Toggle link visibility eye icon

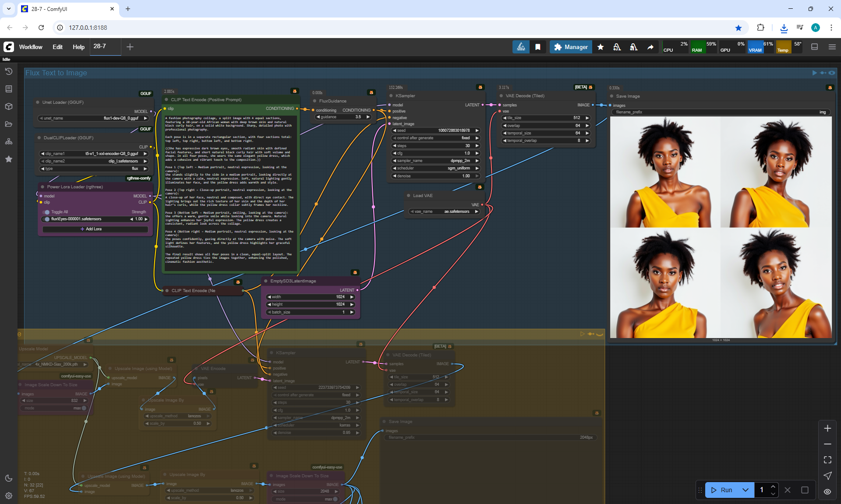tap(827, 491)
